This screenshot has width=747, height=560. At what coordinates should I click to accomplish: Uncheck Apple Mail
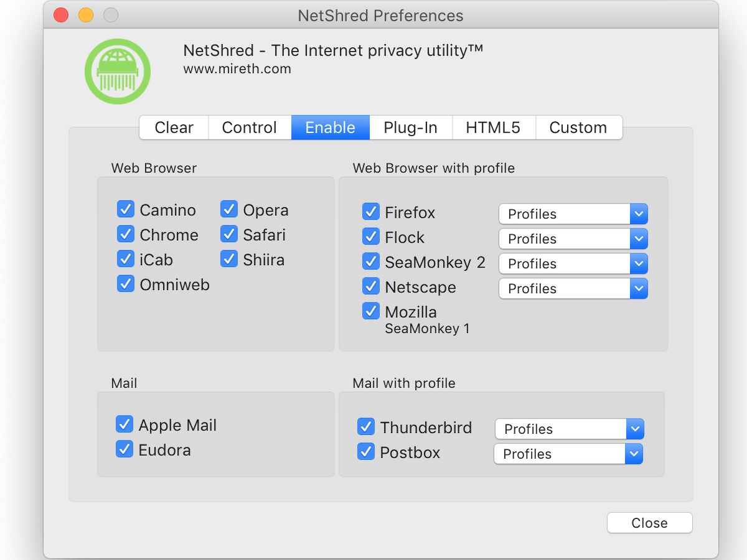[125, 424]
